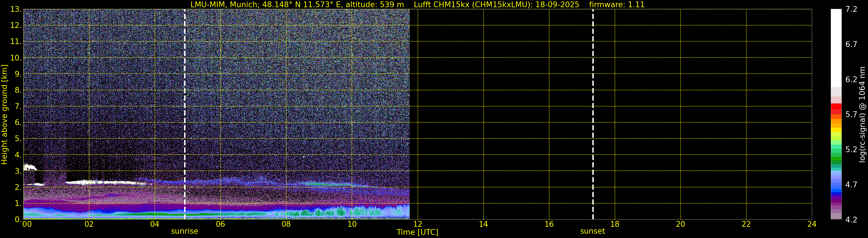Click the height axis tick '4.'
This screenshot has width=868, height=238.
click(18, 155)
